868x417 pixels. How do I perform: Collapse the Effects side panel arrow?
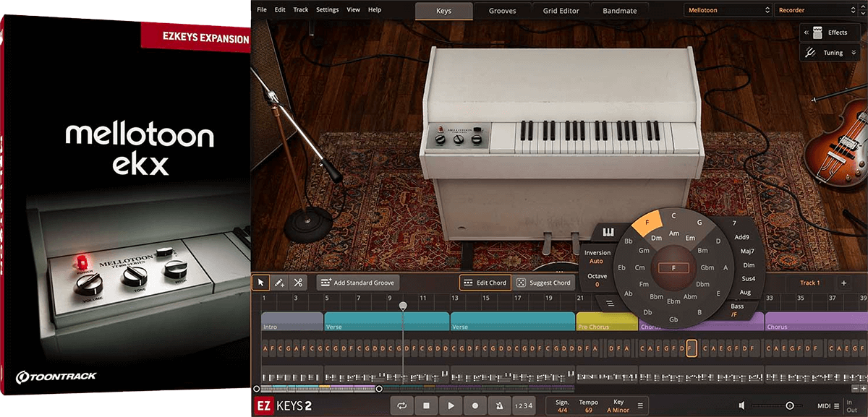click(x=805, y=33)
